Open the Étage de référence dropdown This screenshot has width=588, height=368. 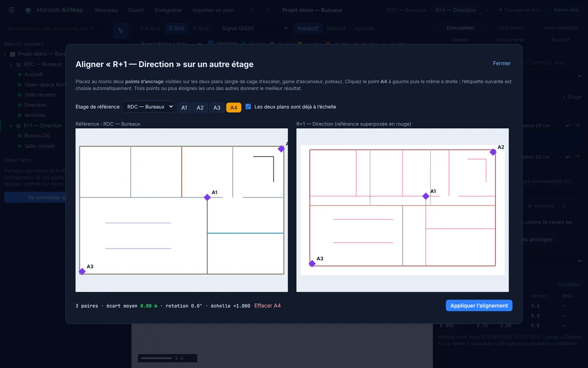(149, 107)
